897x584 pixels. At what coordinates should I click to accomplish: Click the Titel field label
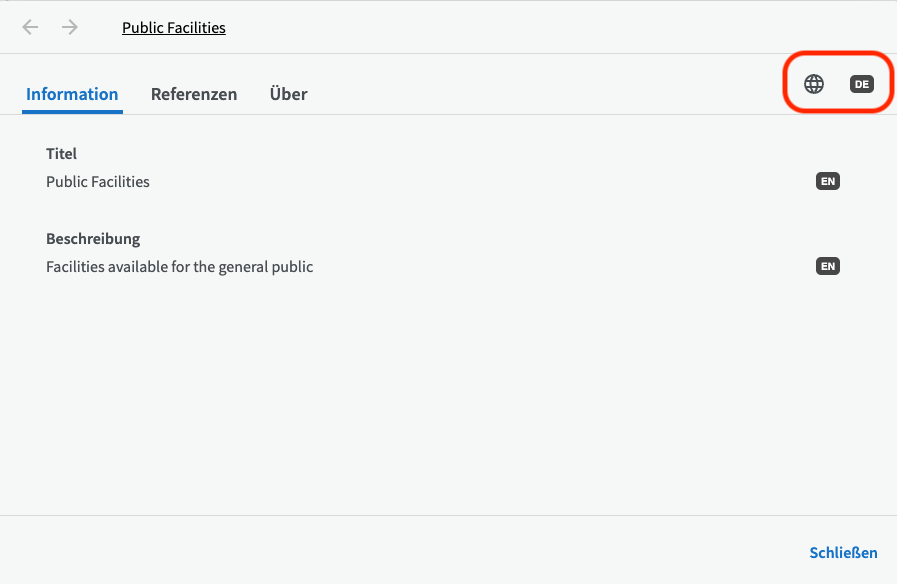[x=61, y=154]
